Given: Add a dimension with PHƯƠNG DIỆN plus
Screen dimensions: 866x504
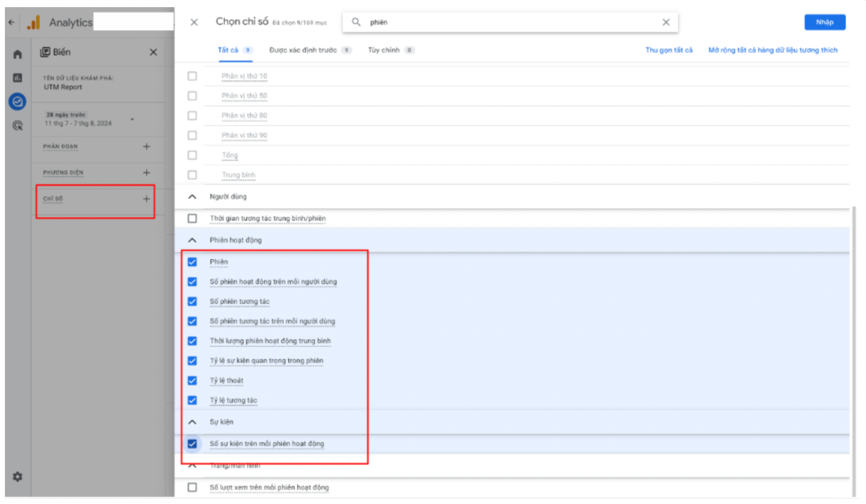Looking at the screenshot, I should [x=147, y=172].
